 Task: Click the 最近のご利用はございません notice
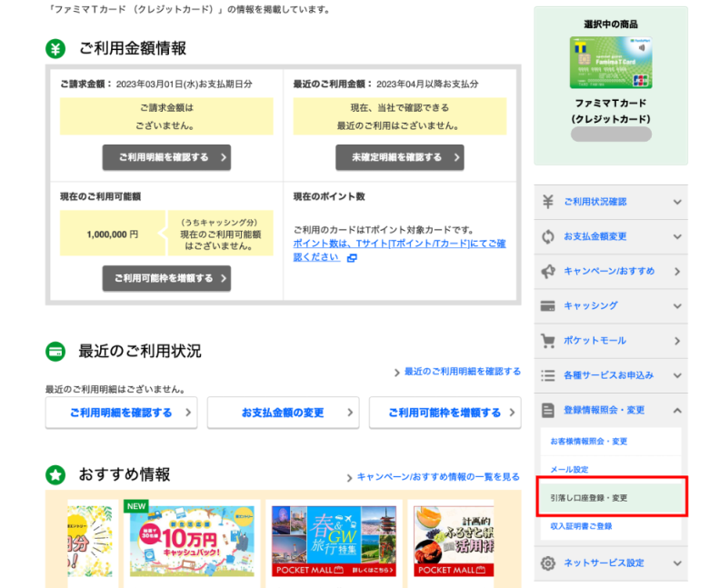coord(400,116)
